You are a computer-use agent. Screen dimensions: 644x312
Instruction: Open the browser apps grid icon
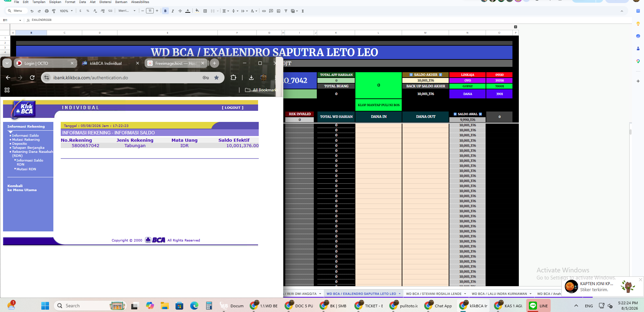tap(7, 90)
